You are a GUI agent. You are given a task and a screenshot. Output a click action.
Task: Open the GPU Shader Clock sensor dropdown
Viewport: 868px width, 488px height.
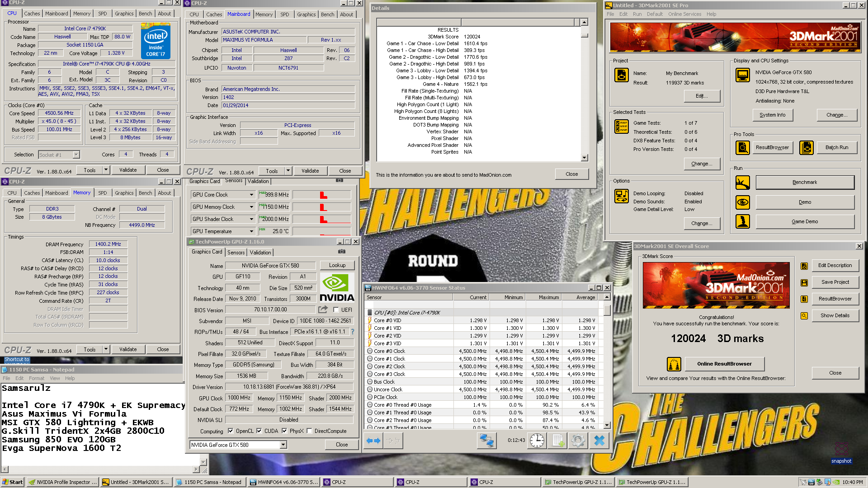point(251,219)
